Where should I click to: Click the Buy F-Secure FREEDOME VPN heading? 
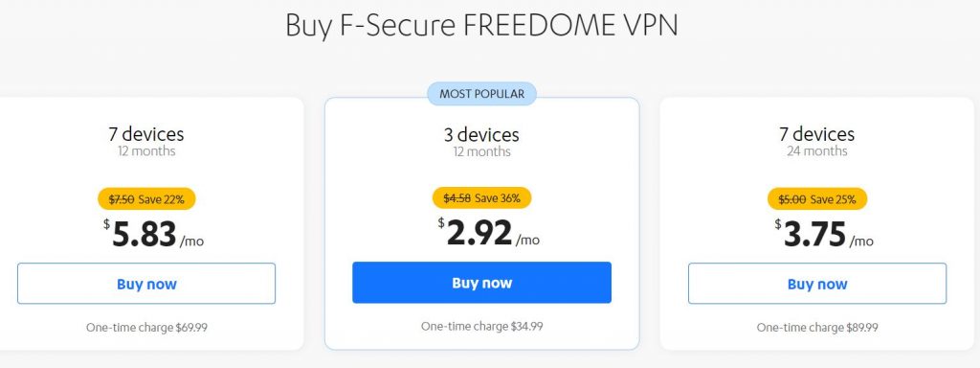coord(481,26)
